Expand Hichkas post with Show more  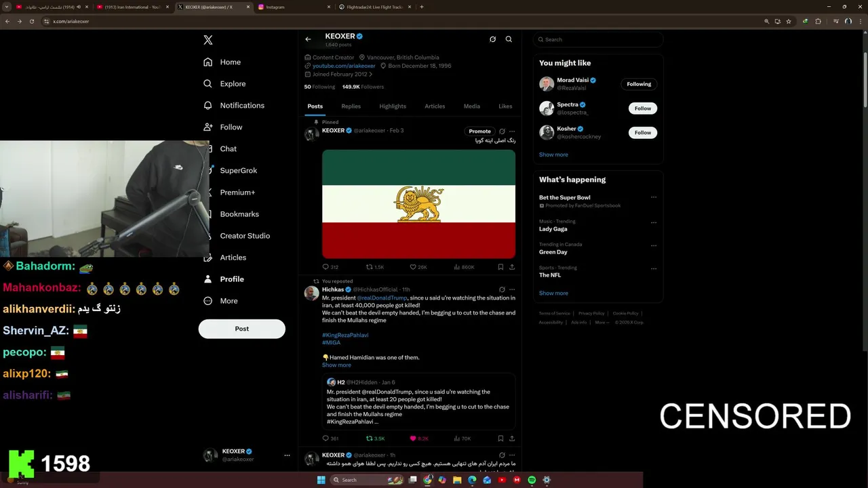336,365
